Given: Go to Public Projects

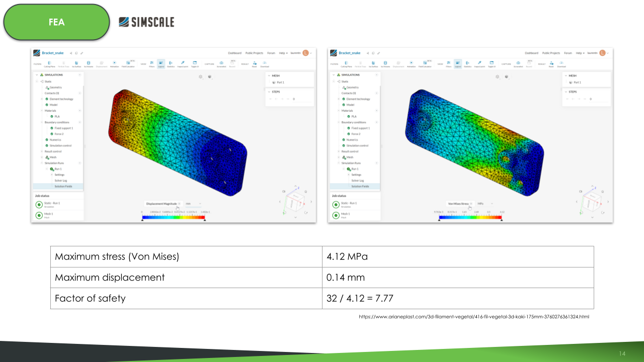Looking at the screenshot, I should click(x=254, y=52).
